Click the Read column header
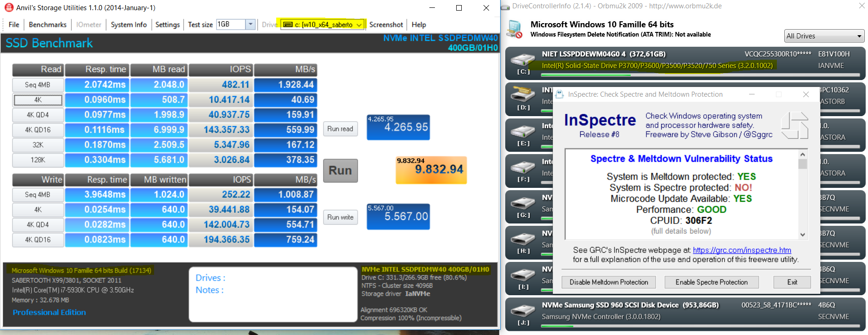This screenshot has width=868, height=335. [38, 69]
